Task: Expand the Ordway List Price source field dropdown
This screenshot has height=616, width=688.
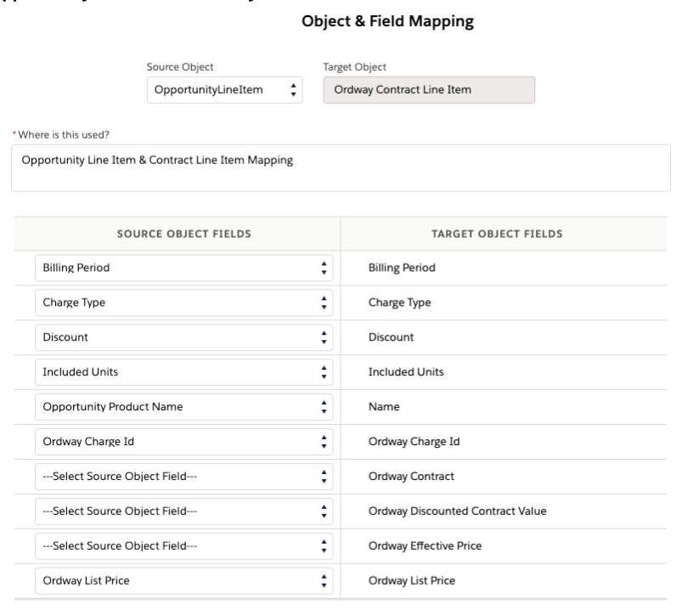Action: [x=183, y=581]
